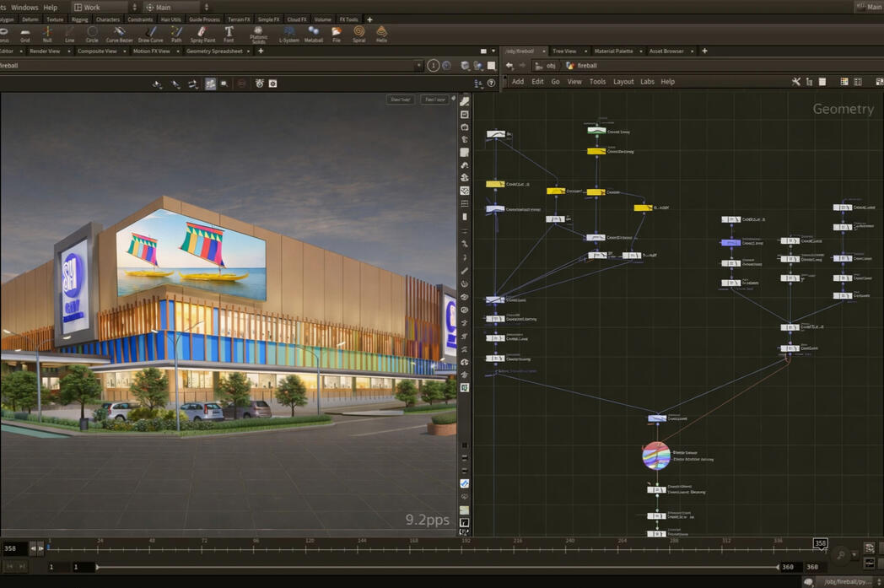
Task: Expand the Geometry Spreadsheet tab menu arrow
Action: click(248, 51)
